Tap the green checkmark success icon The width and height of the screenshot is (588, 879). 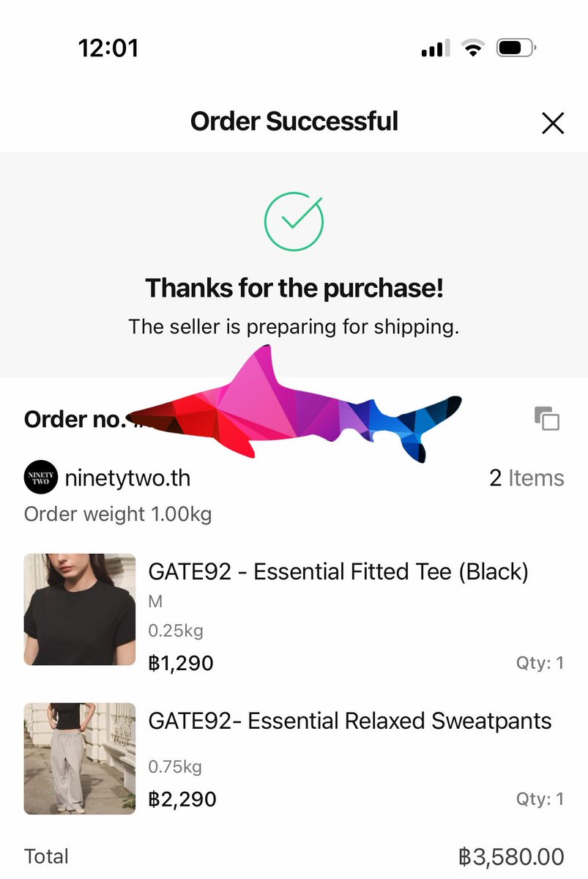(294, 220)
